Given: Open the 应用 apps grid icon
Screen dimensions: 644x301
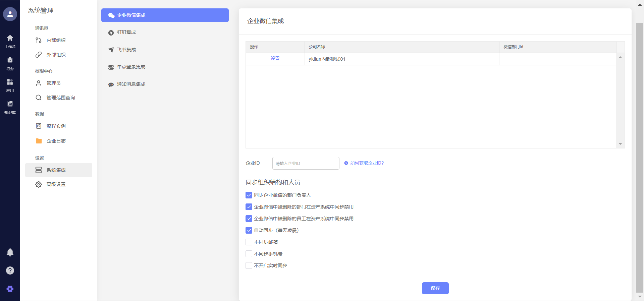Looking at the screenshot, I should point(10,85).
